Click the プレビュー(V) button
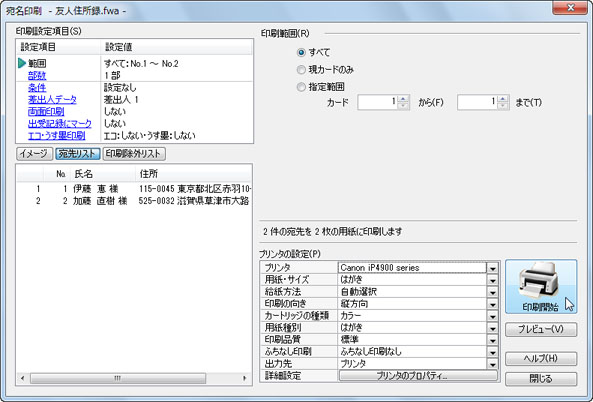593x402 pixels. (541, 329)
